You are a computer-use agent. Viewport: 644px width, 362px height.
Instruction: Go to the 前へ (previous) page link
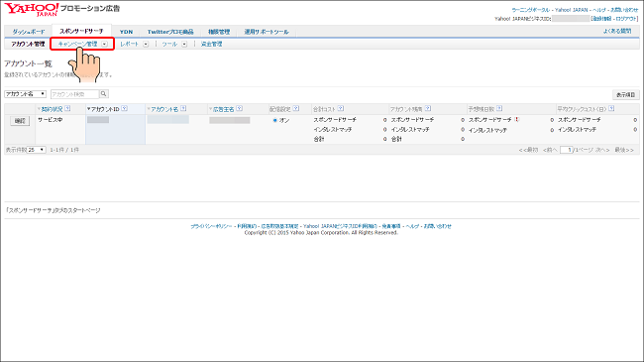[550, 150]
